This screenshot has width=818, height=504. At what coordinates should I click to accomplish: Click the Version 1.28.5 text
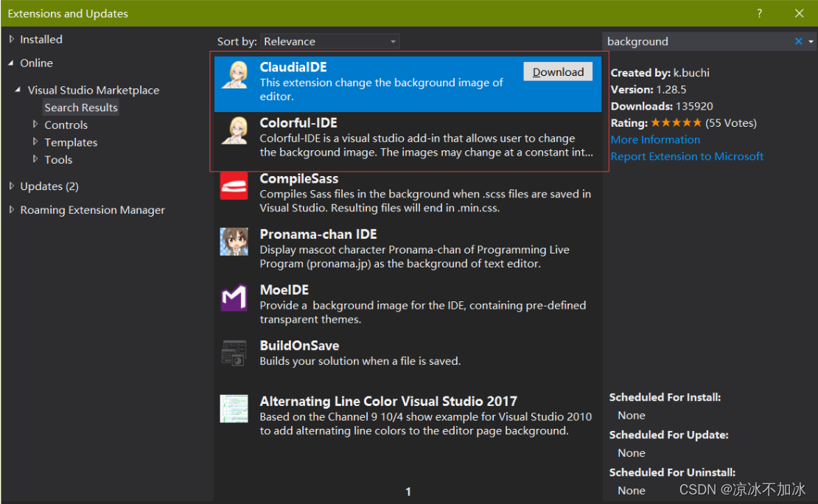coord(649,89)
